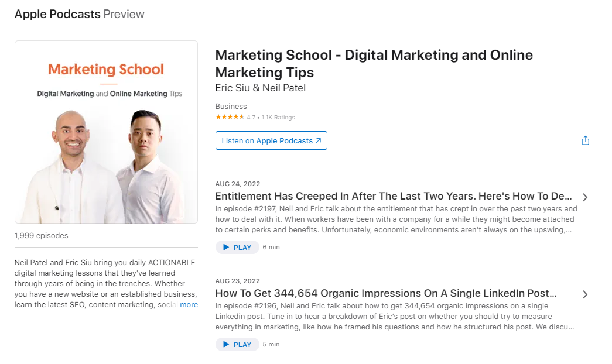Play the Aug 24 Entitlement episode
Viewport: 612px width, 364px height.
(237, 248)
